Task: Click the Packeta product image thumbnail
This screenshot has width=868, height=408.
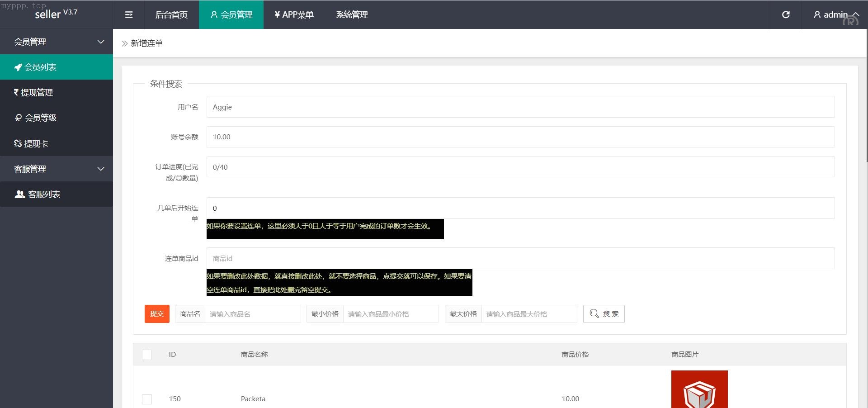Action: tap(699, 389)
